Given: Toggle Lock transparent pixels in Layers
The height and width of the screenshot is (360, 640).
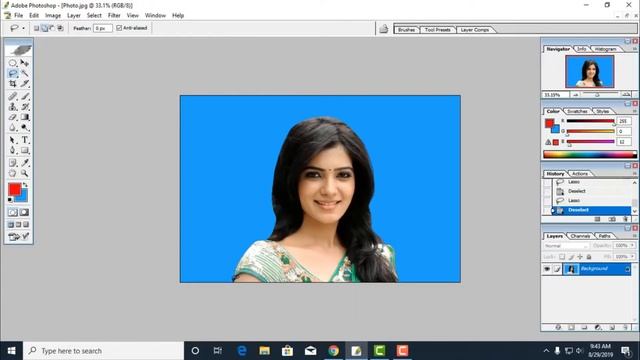Looking at the screenshot, I should [x=562, y=257].
